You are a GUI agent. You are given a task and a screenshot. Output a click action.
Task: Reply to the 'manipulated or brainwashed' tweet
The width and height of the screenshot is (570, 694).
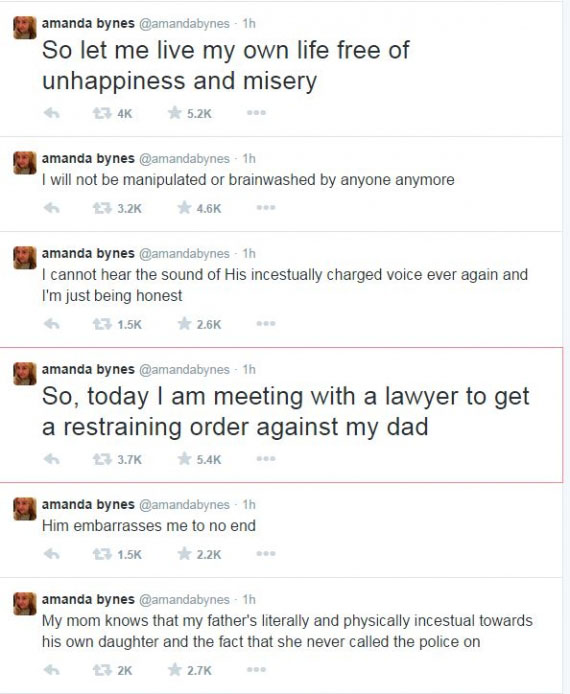pos(52,208)
